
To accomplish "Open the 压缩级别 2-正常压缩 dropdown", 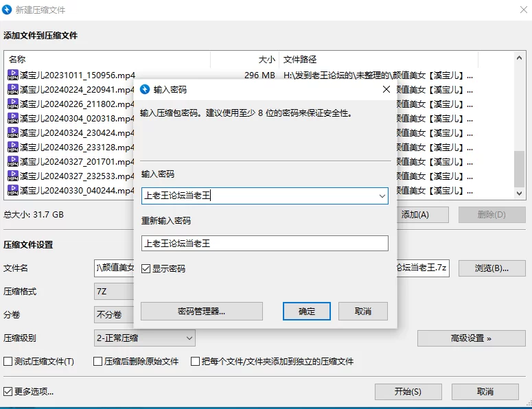I will click(x=145, y=338).
